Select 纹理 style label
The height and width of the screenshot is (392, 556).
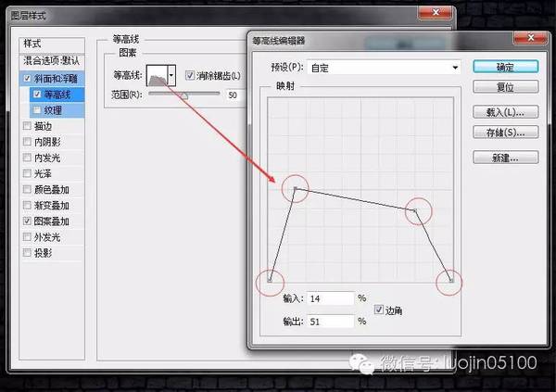(53, 110)
